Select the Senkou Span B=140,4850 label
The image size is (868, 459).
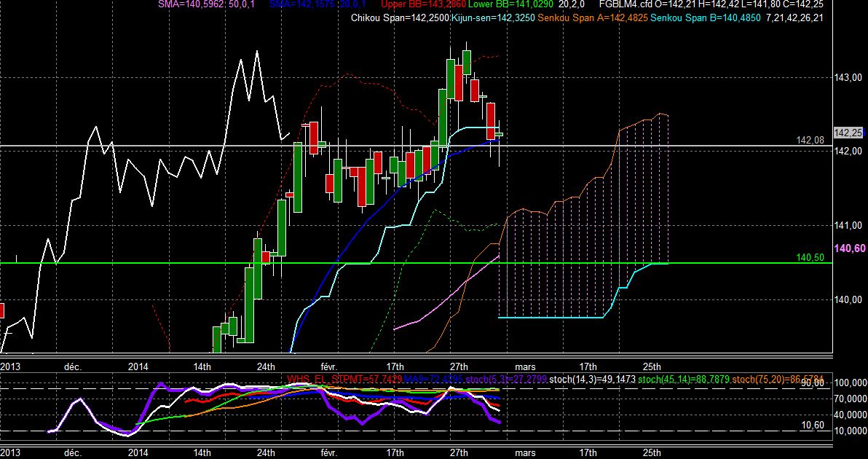pyautogui.click(x=705, y=18)
